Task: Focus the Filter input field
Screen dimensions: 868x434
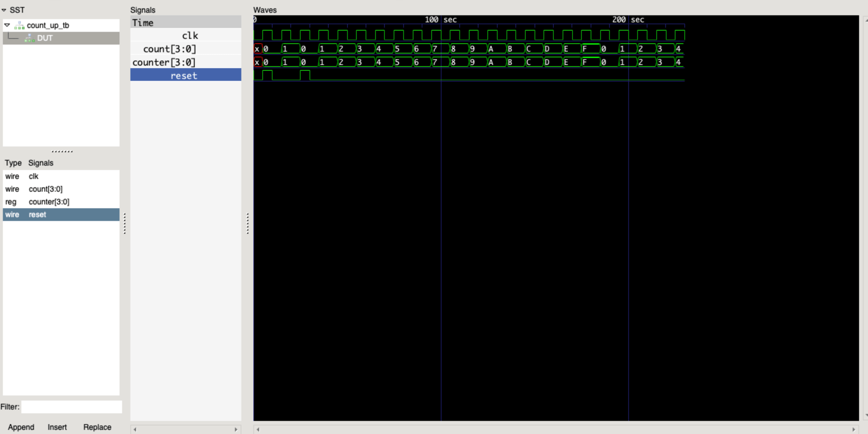Action: tap(71, 407)
